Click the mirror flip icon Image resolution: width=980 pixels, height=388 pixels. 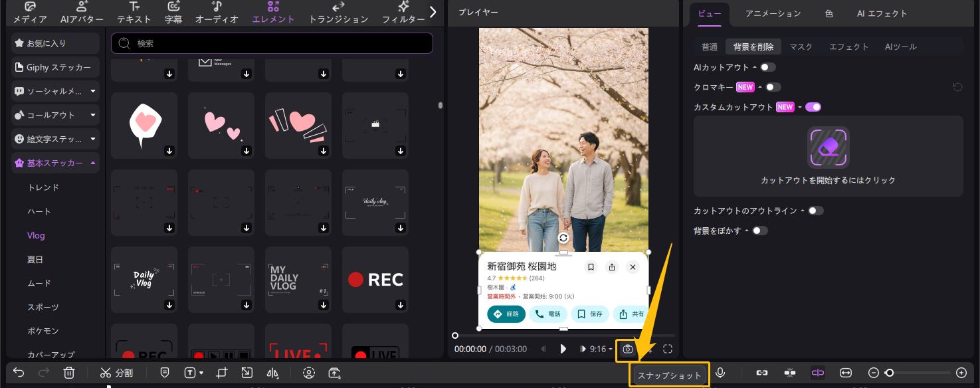(273, 373)
